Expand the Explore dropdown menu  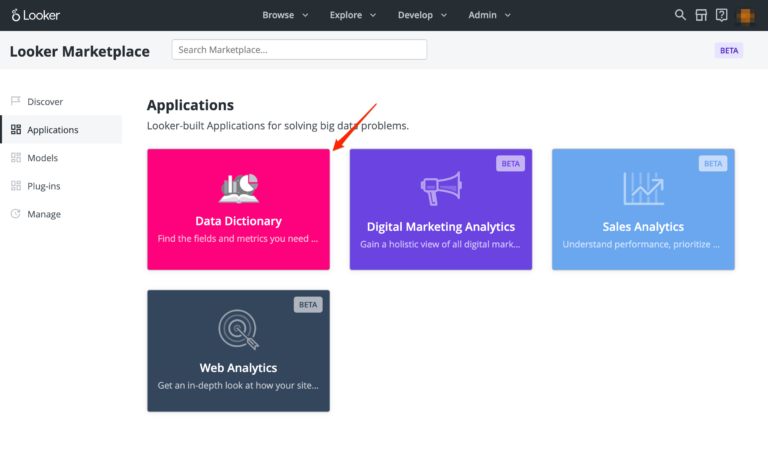pos(352,15)
